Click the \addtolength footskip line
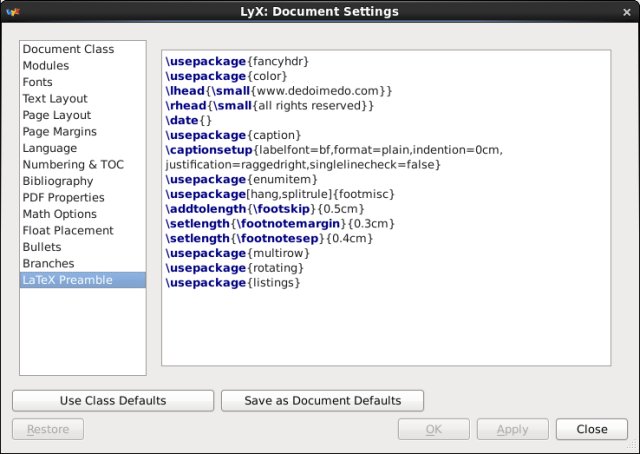640x454 pixels. click(264, 209)
